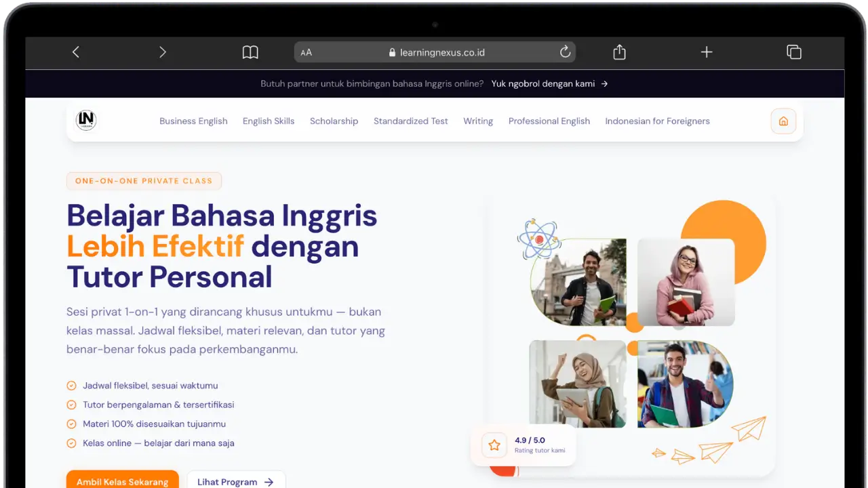
Task: Click the photo of woman in pink hoodie
Action: pos(686,282)
